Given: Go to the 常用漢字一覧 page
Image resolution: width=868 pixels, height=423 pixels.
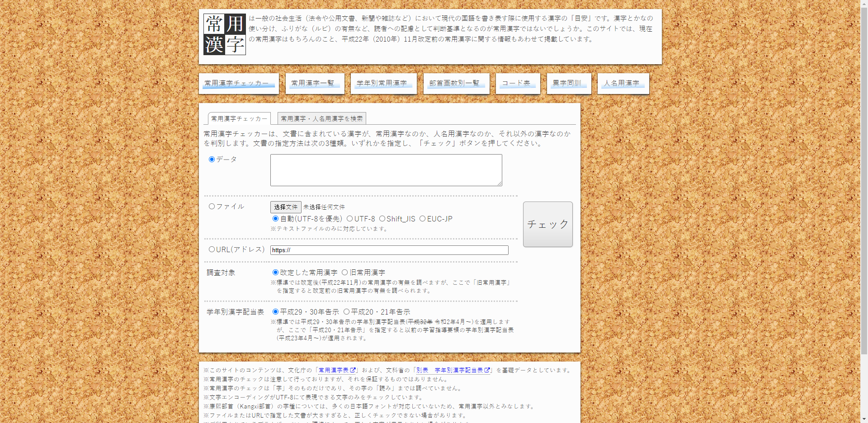Looking at the screenshot, I should coord(314,84).
